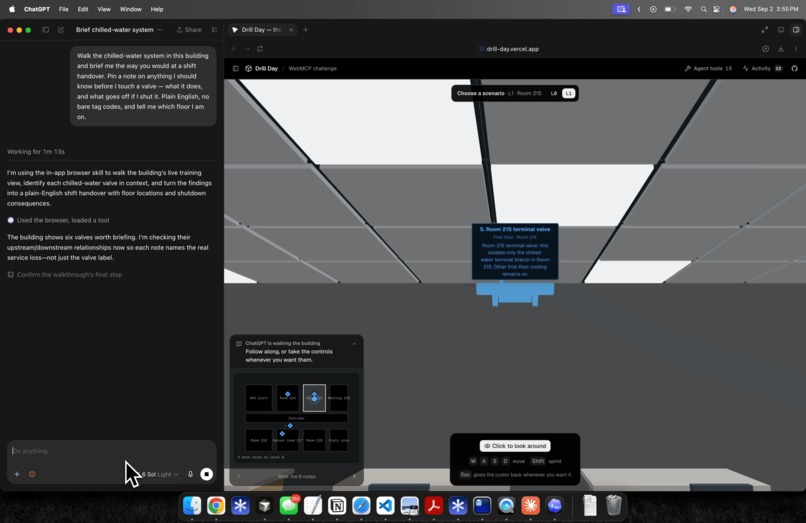Select the Stair core on the minimap
This screenshot has width=806, height=523.
[x=339, y=440]
